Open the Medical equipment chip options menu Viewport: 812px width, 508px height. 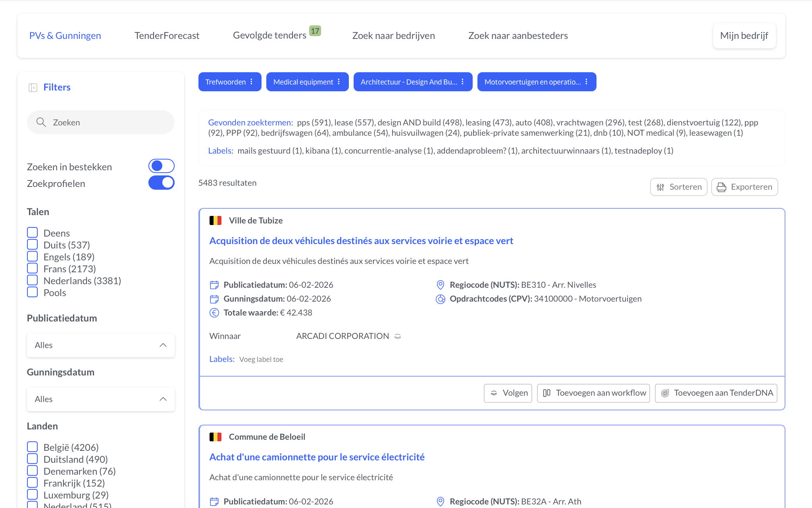pos(338,82)
